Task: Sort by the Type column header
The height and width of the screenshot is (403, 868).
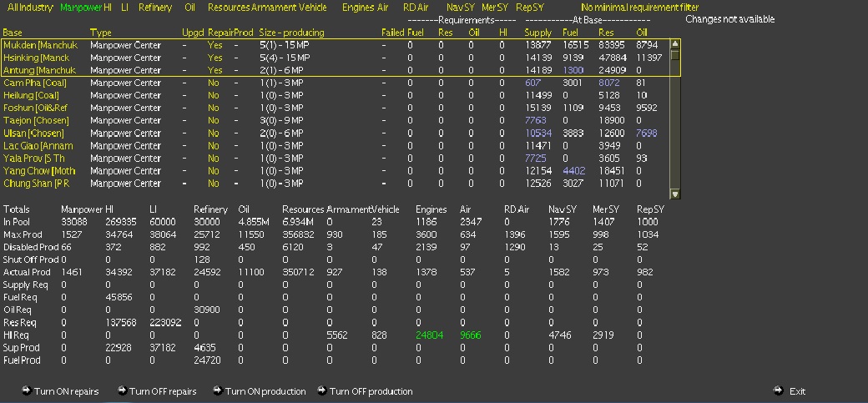Action: [x=101, y=33]
